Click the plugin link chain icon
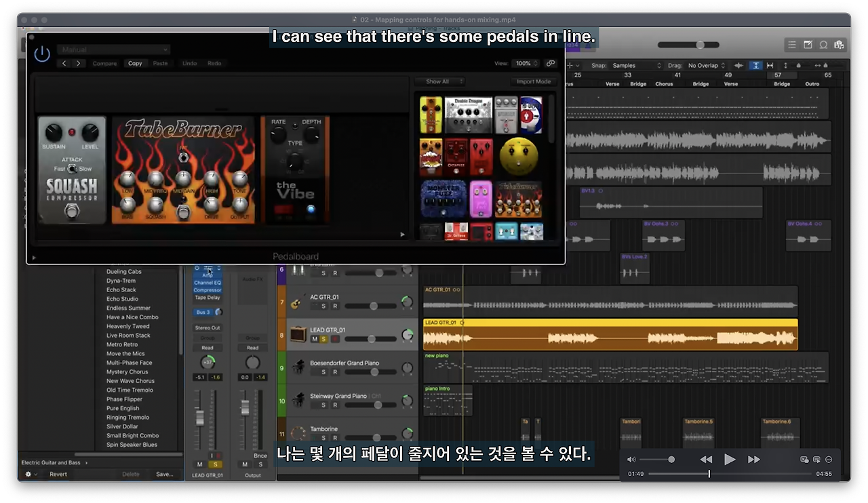The image size is (868, 503). (551, 64)
